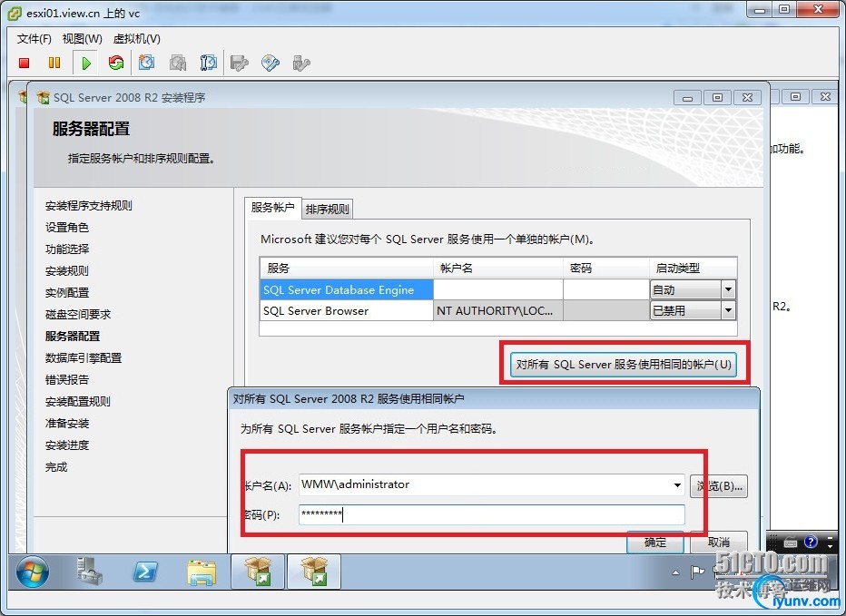
Task: Open the 文件(F) menu
Action: pyautogui.click(x=34, y=39)
